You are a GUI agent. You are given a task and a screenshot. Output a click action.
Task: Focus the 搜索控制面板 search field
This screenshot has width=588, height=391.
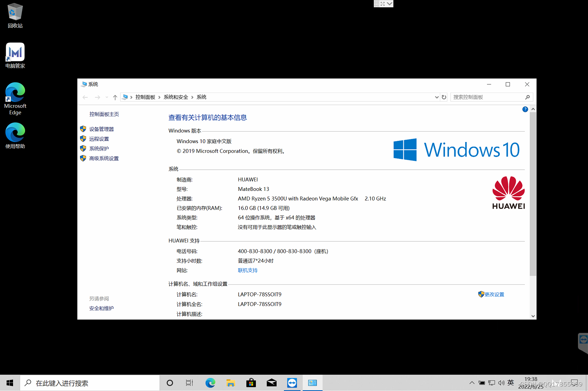pos(492,97)
